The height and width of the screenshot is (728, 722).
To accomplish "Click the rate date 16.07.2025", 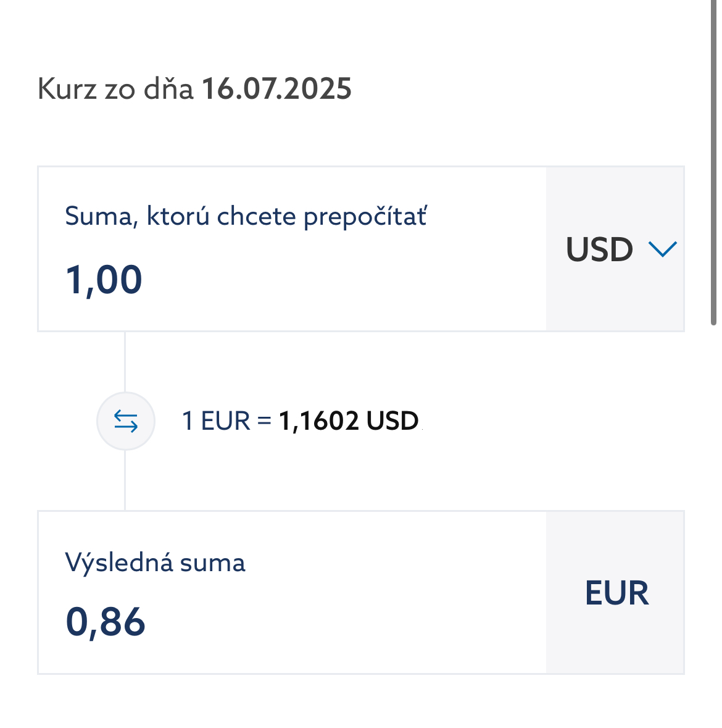I will [276, 89].
